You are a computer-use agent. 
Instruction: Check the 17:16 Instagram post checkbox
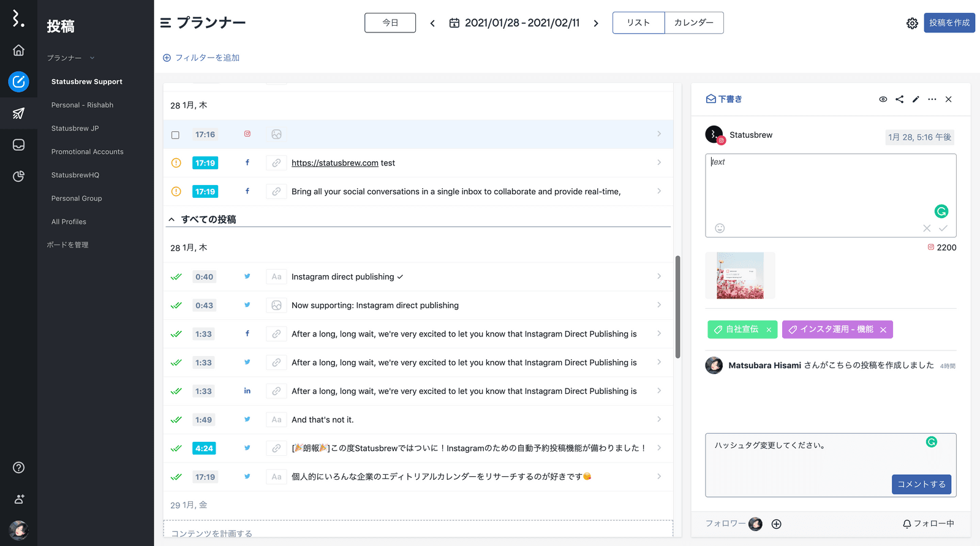[176, 135]
